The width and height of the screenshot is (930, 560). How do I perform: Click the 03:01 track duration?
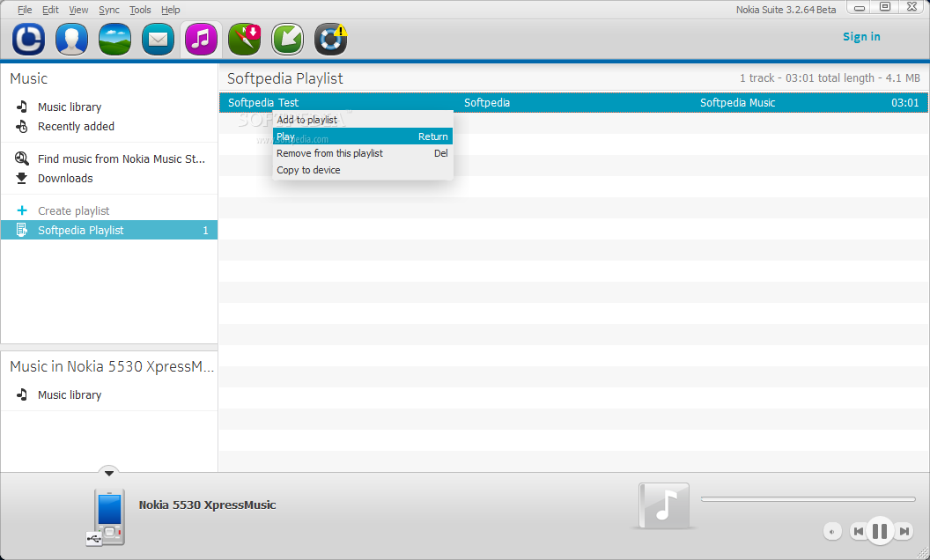point(904,103)
